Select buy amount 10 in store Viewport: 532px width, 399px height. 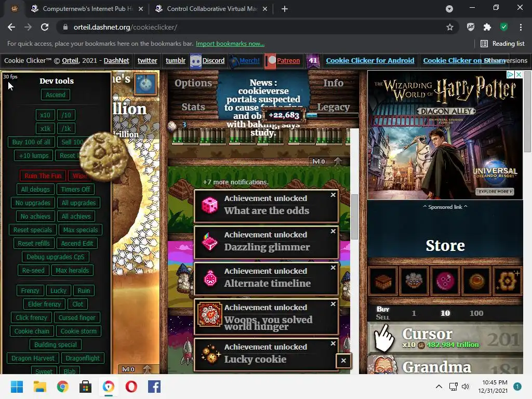click(445, 313)
